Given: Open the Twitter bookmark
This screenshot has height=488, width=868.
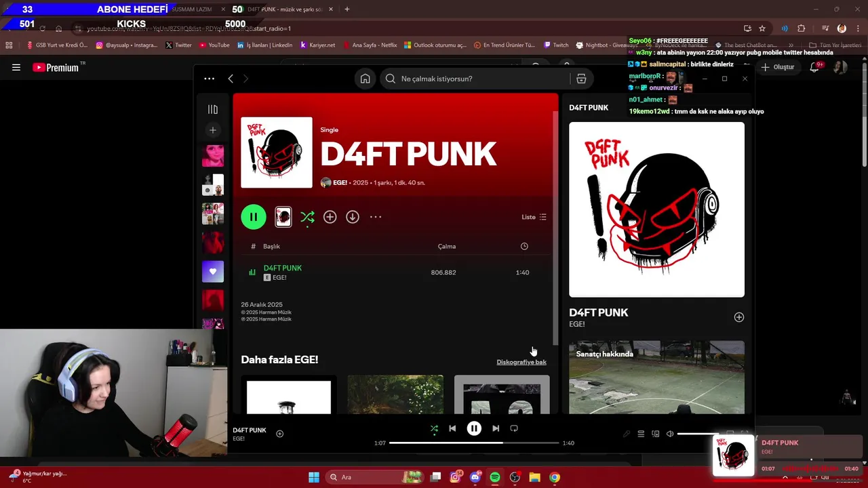Looking at the screenshot, I should pos(178,45).
